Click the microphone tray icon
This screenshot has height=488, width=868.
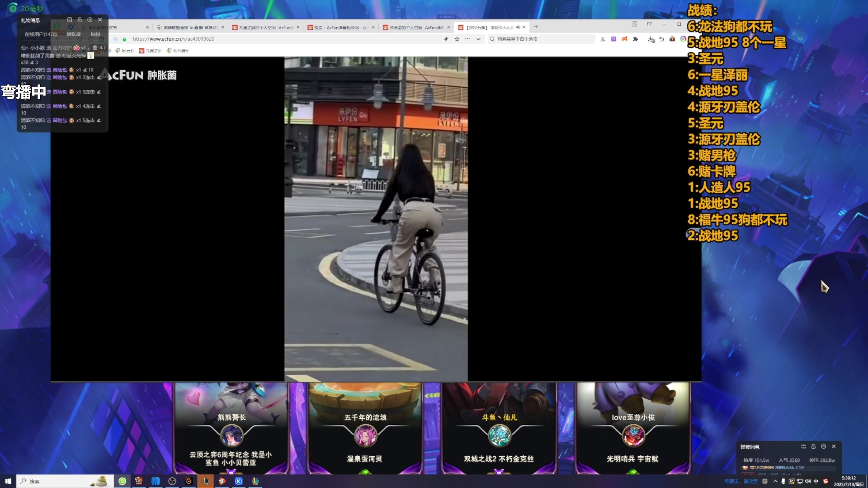point(783,481)
